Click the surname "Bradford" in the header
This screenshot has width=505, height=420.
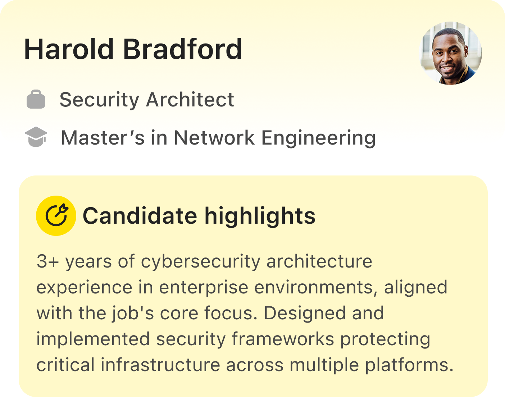tap(182, 49)
